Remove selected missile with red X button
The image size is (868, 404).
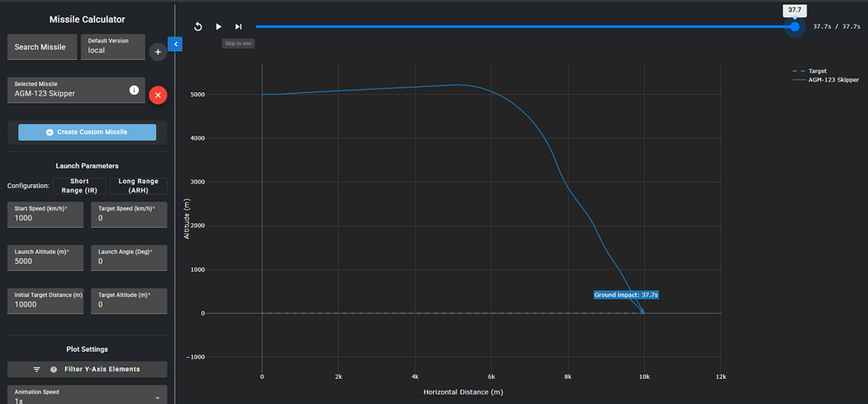click(x=157, y=95)
